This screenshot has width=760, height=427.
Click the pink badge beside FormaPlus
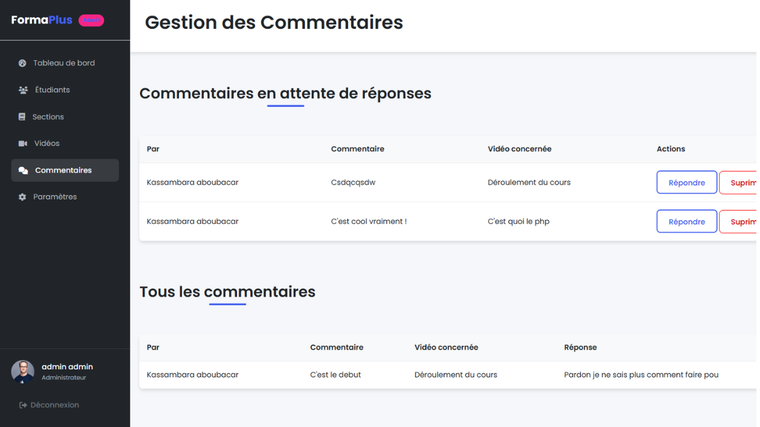(90, 20)
